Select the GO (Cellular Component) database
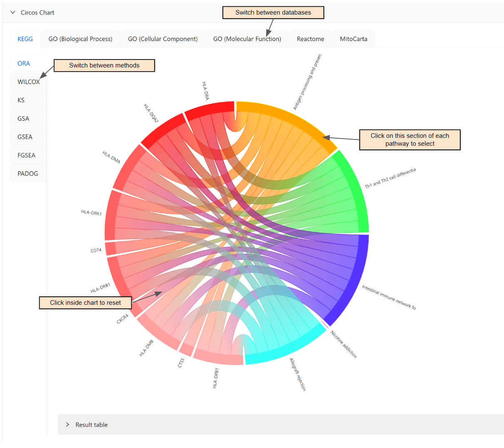 [162, 38]
